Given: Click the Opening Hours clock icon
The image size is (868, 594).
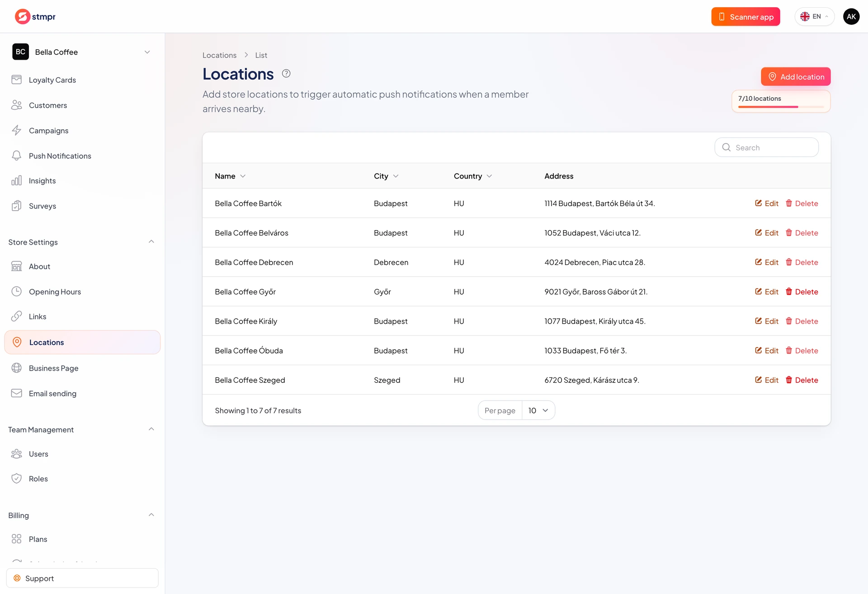Looking at the screenshot, I should [x=17, y=291].
